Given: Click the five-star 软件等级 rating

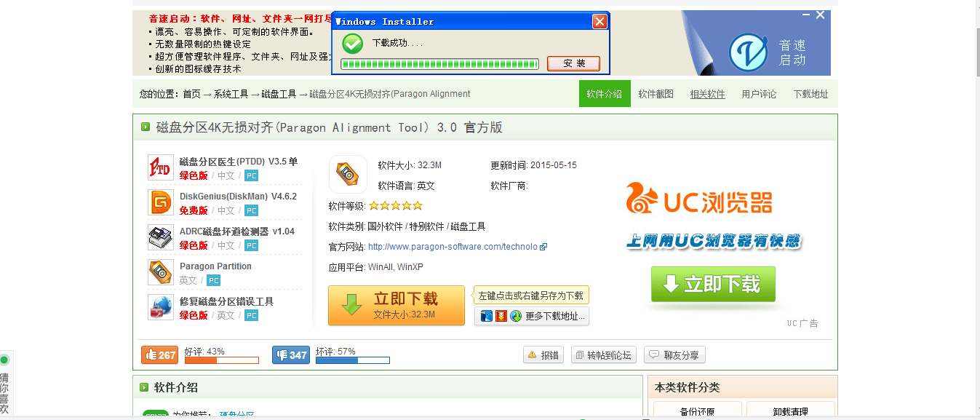Looking at the screenshot, I should point(396,206).
